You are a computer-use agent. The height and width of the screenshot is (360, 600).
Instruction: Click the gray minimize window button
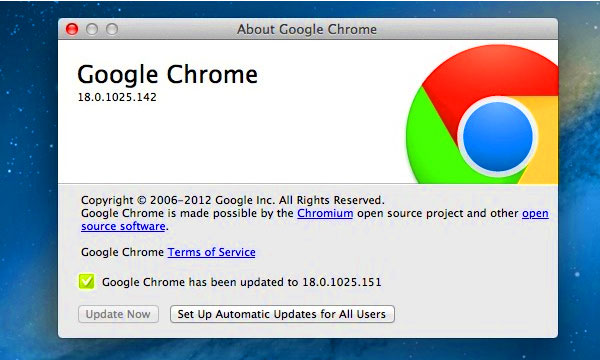pyautogui.click(x=92, y=29)
